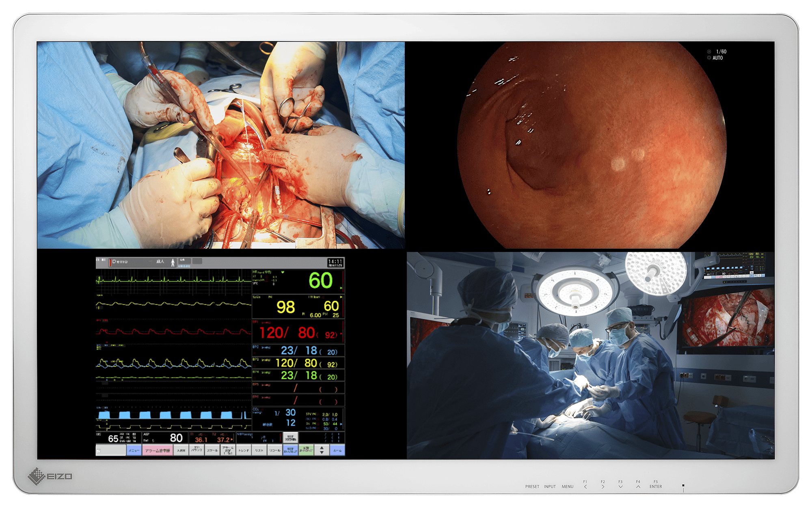Click the blue メニュー button
The height and width of the screenshot is (508, 812).
click(134, 450)
